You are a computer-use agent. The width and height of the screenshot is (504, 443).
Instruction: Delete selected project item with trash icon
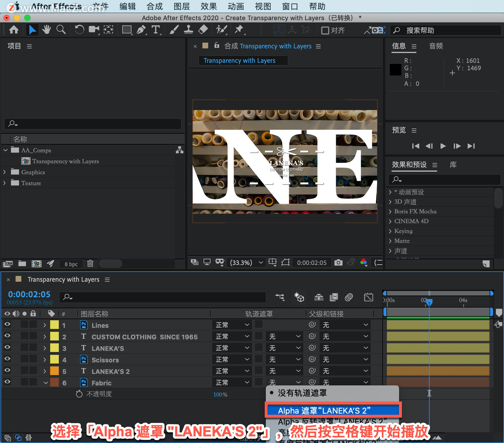[x=90, y=264]
